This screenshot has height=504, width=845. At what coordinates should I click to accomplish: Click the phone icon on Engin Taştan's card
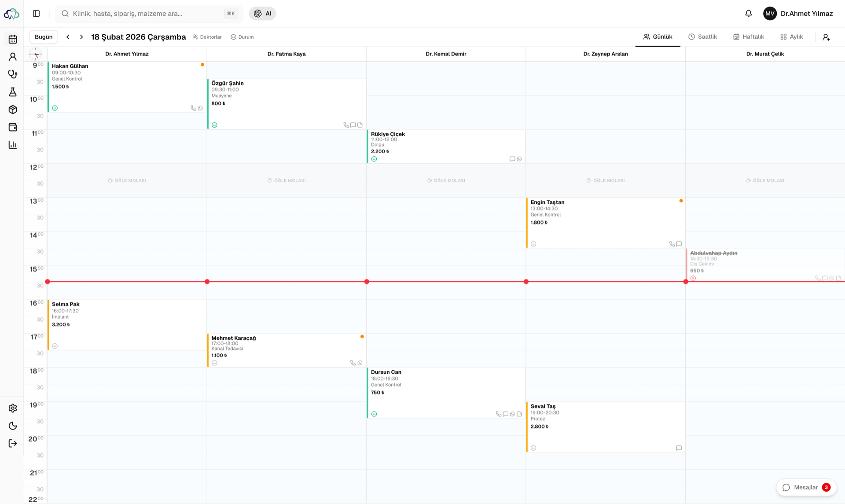[x=672, y=244]
